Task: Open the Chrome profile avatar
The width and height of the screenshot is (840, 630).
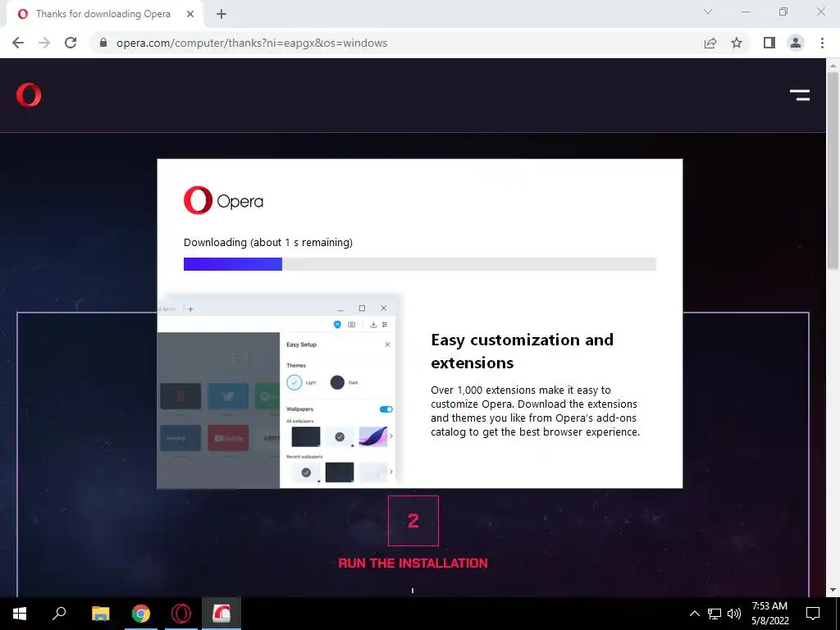Action: (796, 43)
